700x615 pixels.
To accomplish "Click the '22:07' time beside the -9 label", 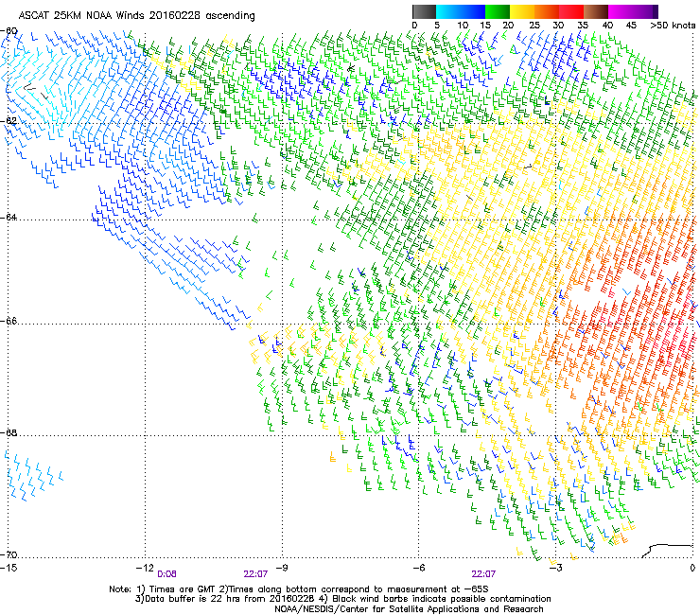I will 255,574.
